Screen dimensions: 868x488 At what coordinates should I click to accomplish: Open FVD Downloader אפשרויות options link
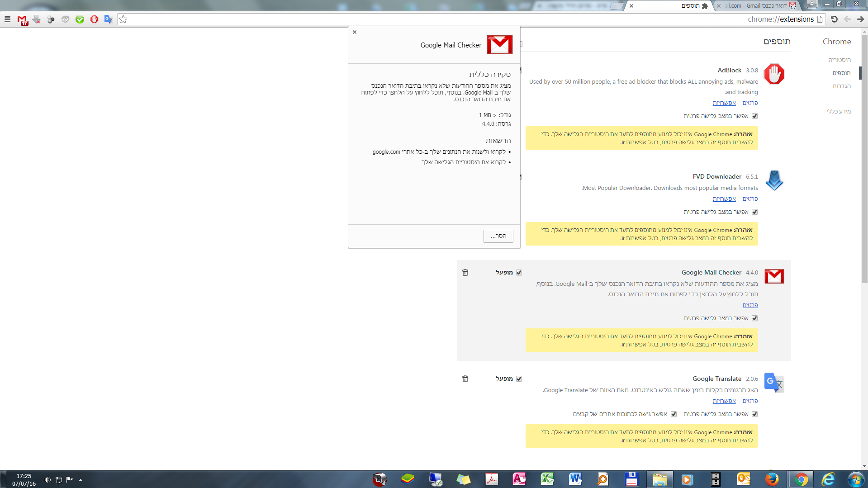(724, 199)
